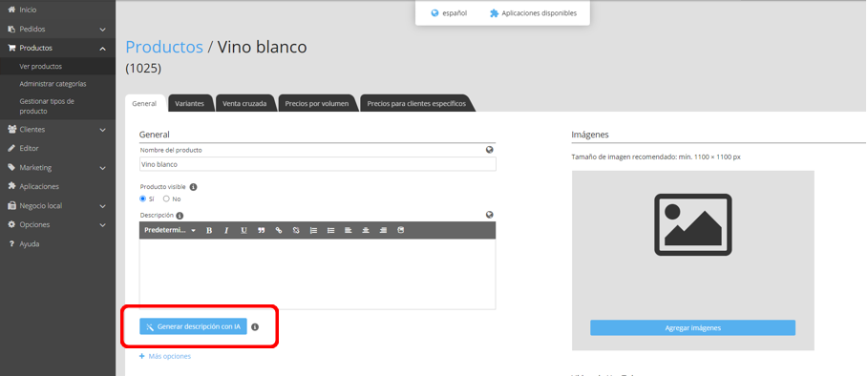Insert a blockquote via the quote icon

[x=262, y=230]
